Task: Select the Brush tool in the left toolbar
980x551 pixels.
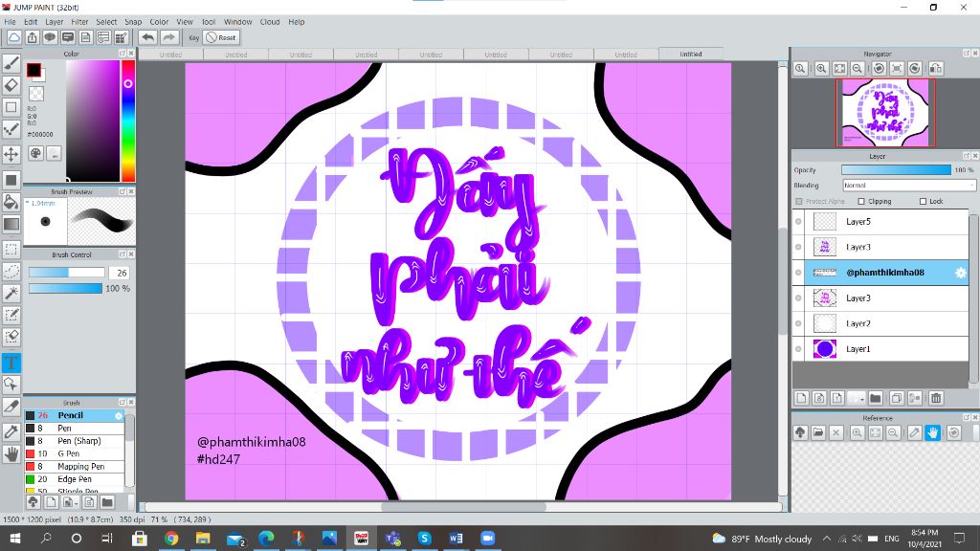Action: click(x=11, y=62)
